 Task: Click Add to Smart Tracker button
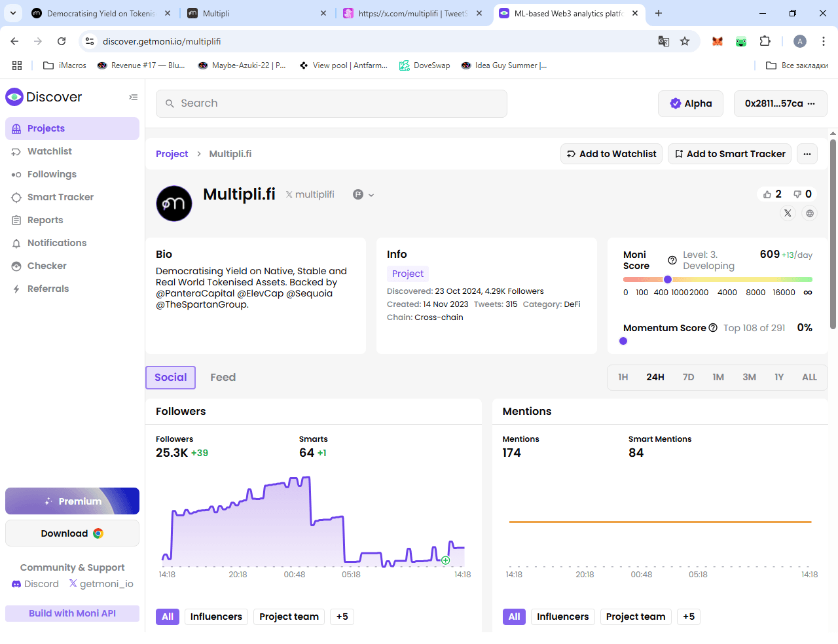click(729, 154)
